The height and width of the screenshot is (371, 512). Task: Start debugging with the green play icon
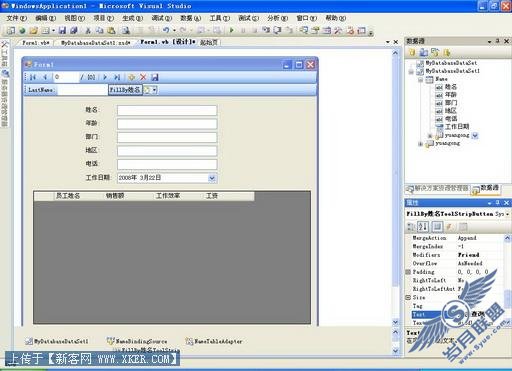coord(232,30)
